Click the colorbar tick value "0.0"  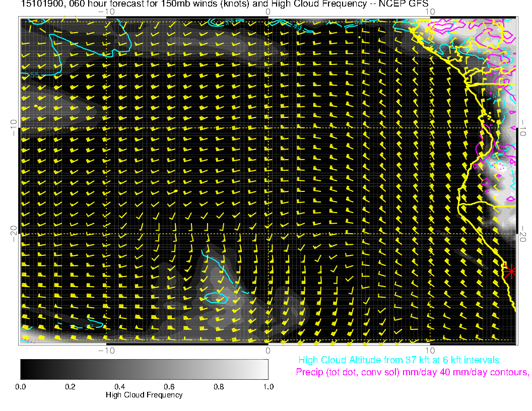20,387
